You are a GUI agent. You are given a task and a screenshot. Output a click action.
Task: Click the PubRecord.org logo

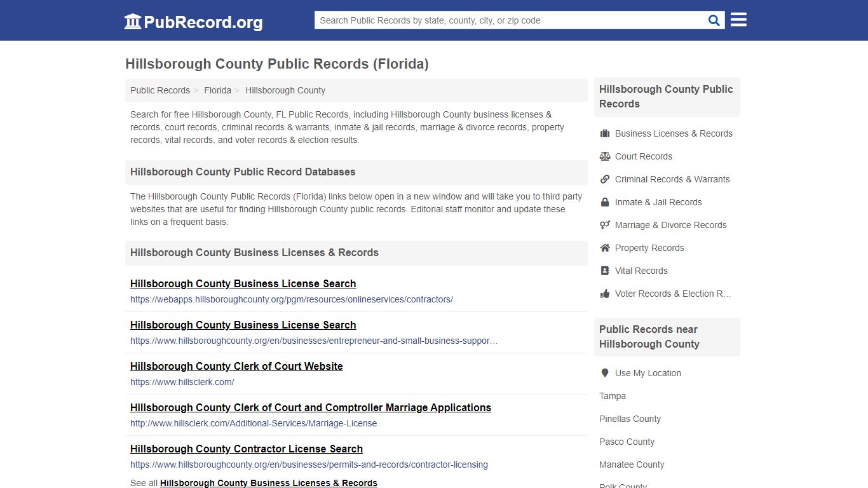(x=193, y=22)
